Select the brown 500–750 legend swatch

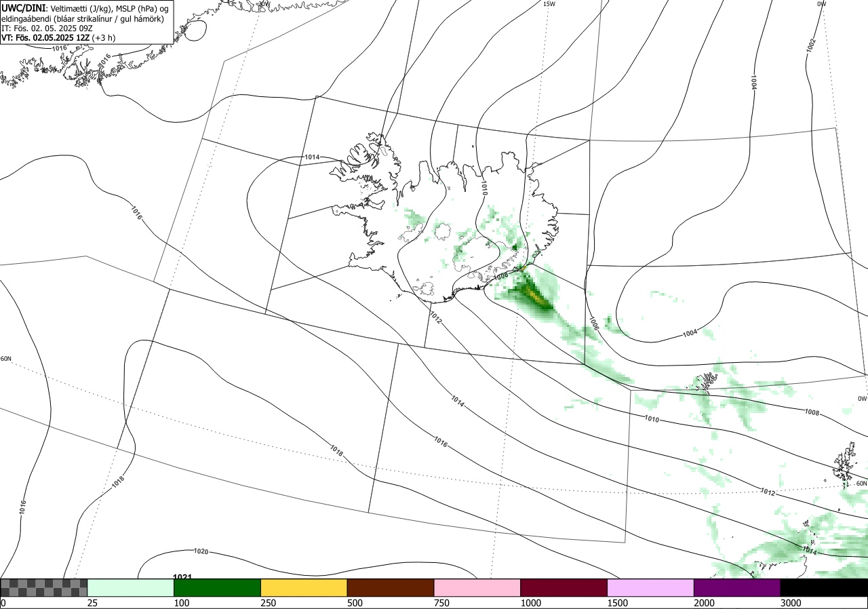(x=391, y=587)
